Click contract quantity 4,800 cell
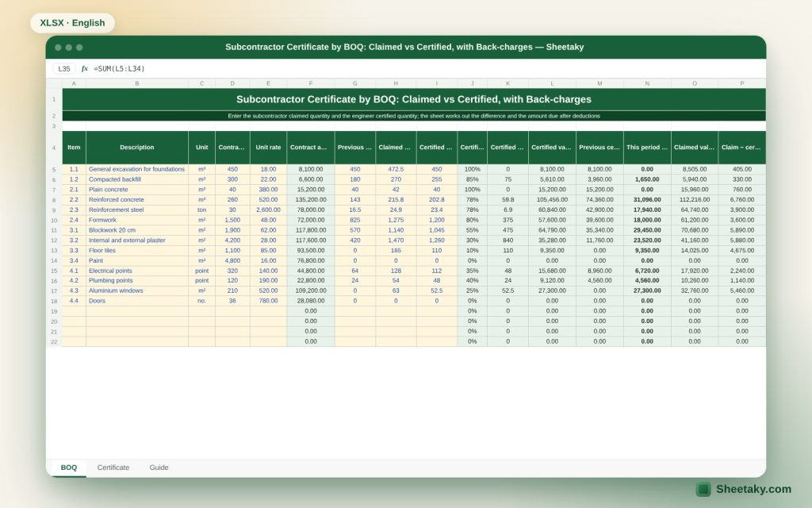The image size is (812, 508). tap(232, 260)
